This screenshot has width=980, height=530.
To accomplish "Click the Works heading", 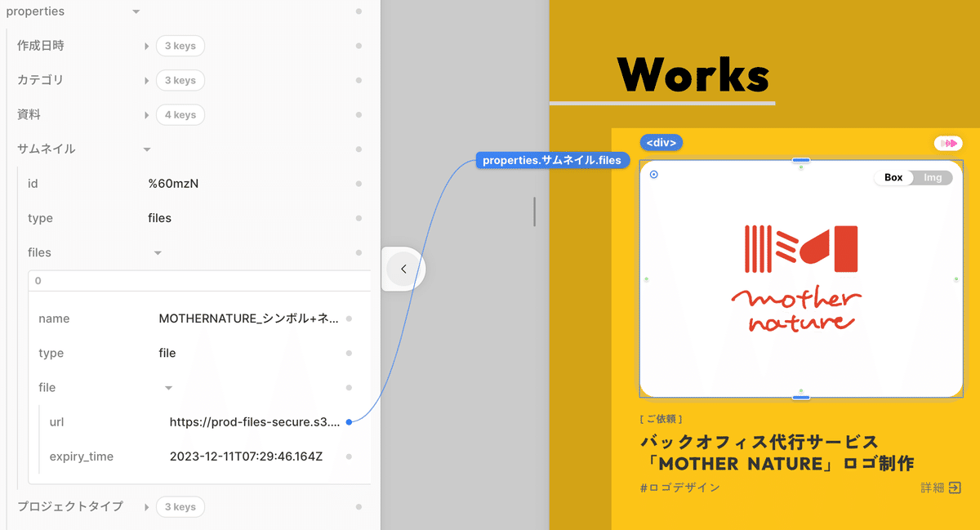I will pos(693,75).
